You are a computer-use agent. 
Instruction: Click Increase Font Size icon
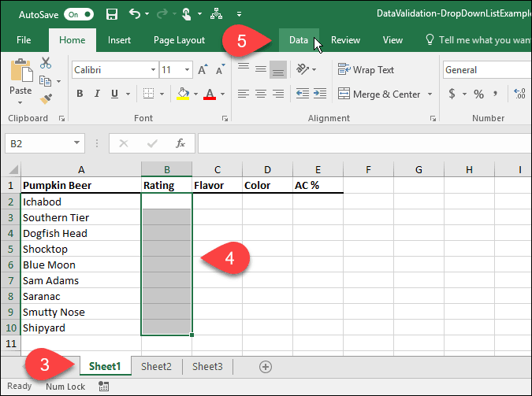point(203,69)
